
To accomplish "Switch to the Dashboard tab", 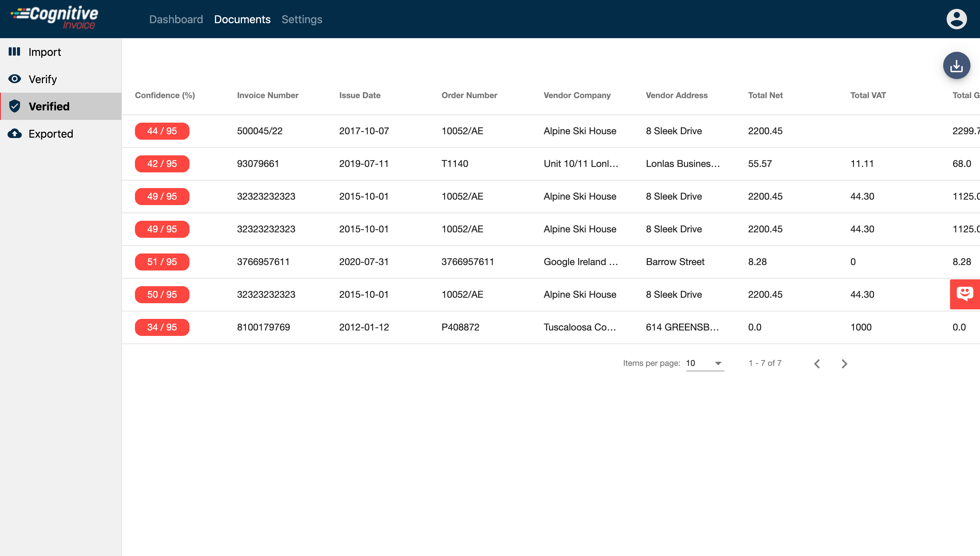I will (x=176, y=19).
